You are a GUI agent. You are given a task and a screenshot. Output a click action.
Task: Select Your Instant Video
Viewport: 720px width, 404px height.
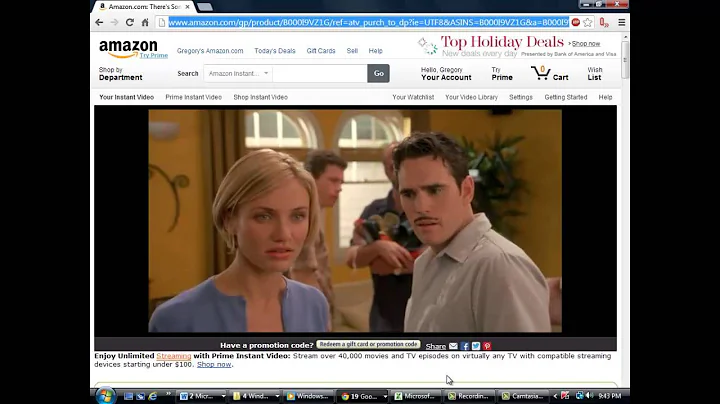(x=127, y=97)
